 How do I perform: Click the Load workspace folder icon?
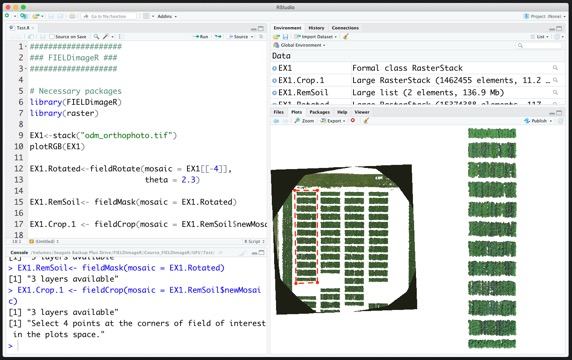[x=277, y=37]
